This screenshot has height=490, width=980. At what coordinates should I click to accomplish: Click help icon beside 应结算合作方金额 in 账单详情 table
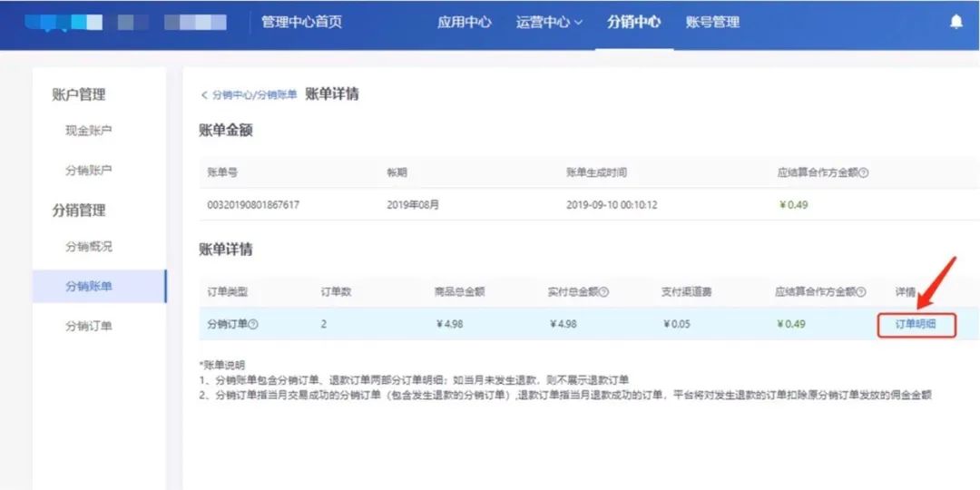coord(861,292)
